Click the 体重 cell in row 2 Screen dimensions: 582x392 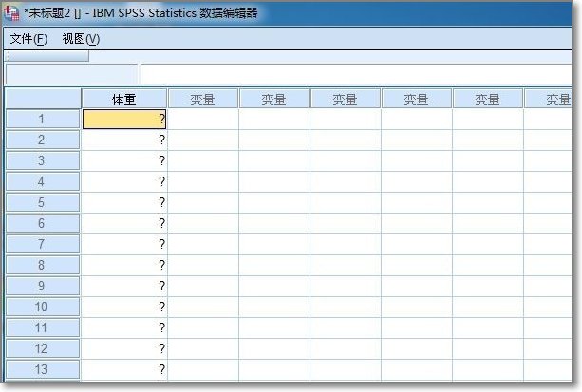coord(124,140)
